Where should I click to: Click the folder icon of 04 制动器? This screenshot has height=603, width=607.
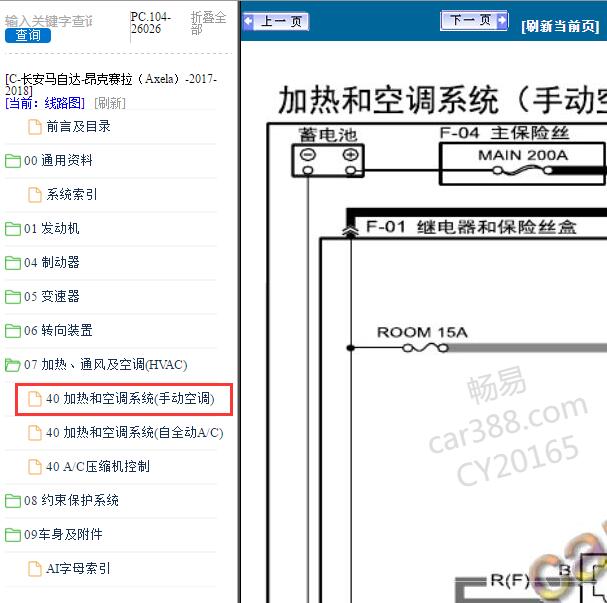click(x=13, y=263)
